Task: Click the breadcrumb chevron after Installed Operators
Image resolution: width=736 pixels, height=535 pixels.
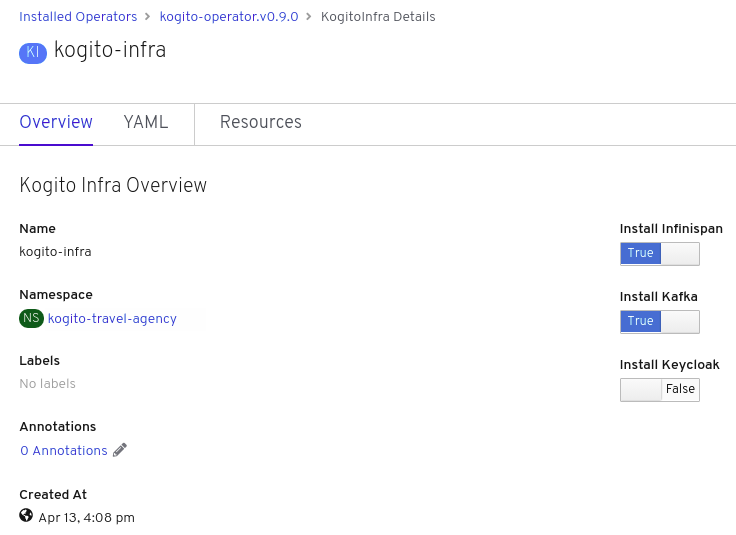Action: coord(148,17)
